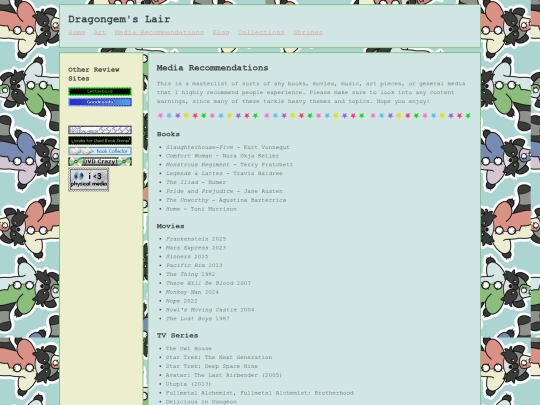Click the Monstrous Regiment entry
The image size is (540, 405).
tap(229, 165)
